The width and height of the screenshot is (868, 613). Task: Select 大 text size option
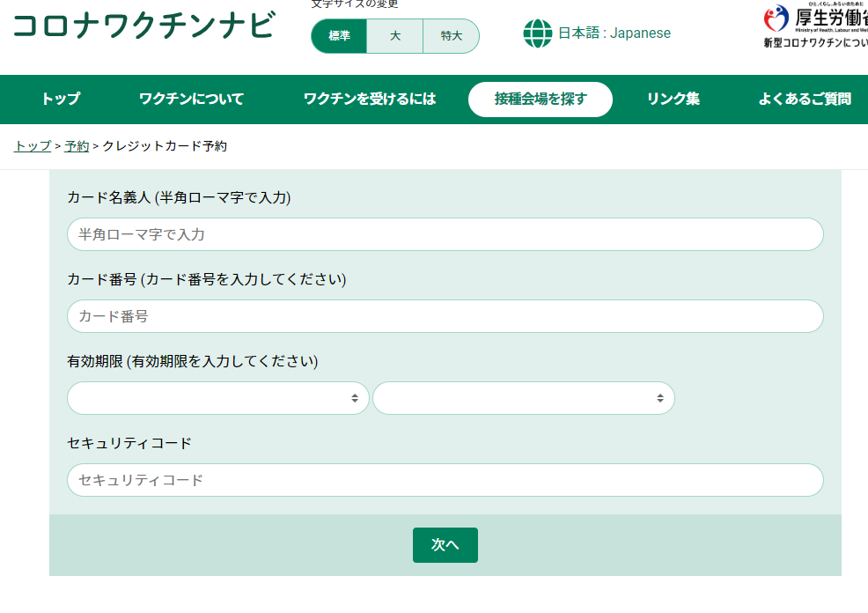(x=394, y=36)
